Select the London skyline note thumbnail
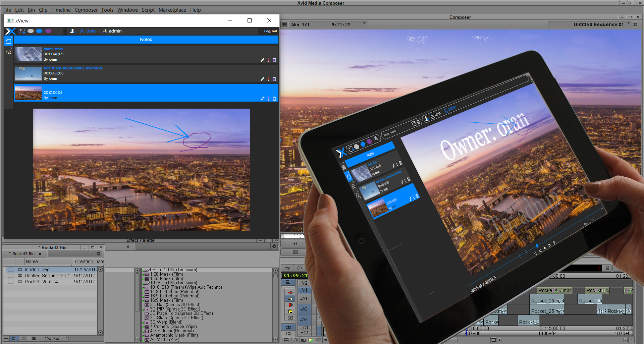 pos(28,93)
